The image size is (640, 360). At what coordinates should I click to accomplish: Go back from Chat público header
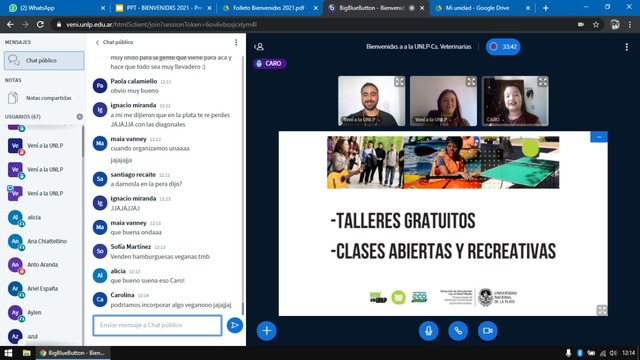click(97, 42)
